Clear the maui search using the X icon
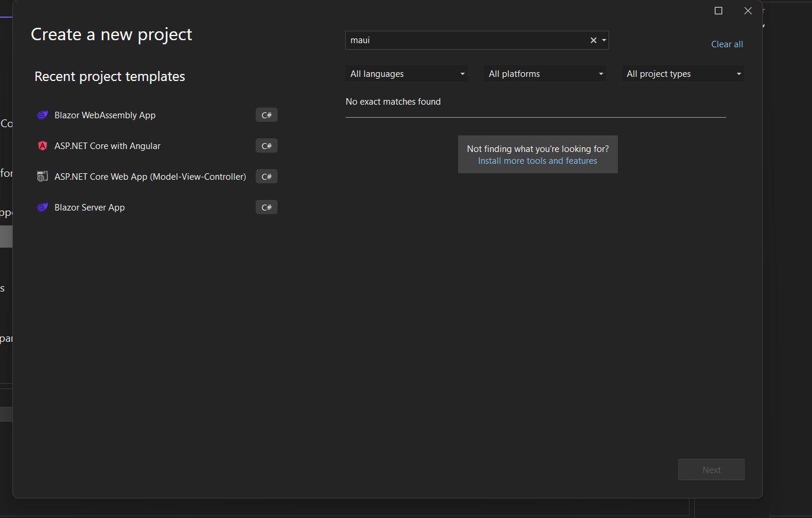The width and height of the screenshot is (812, 518). tap(593, 40)
